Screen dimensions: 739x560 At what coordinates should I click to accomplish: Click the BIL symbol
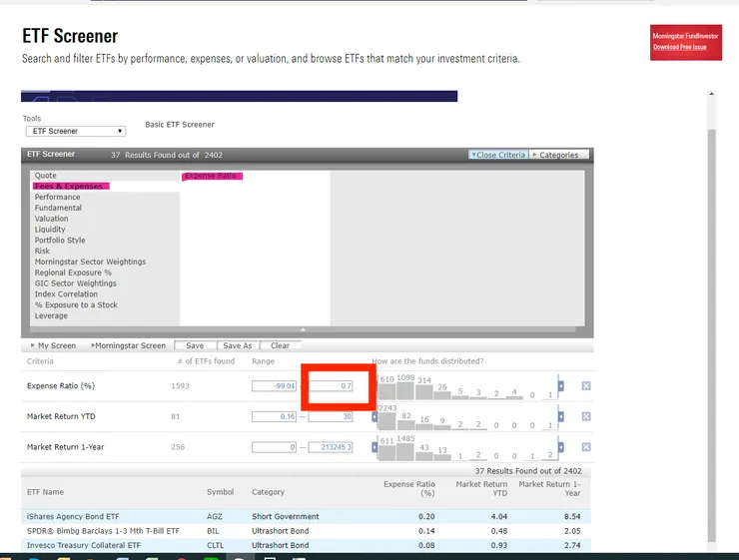(213, 531)
